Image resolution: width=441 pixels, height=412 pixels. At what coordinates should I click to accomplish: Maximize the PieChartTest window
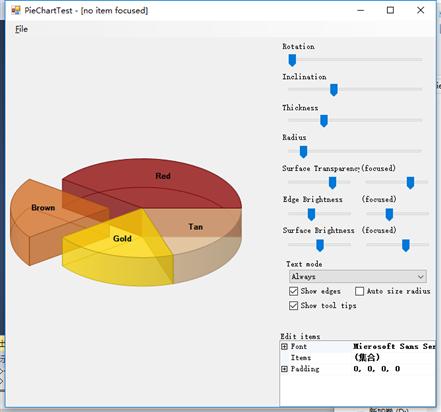390,10
